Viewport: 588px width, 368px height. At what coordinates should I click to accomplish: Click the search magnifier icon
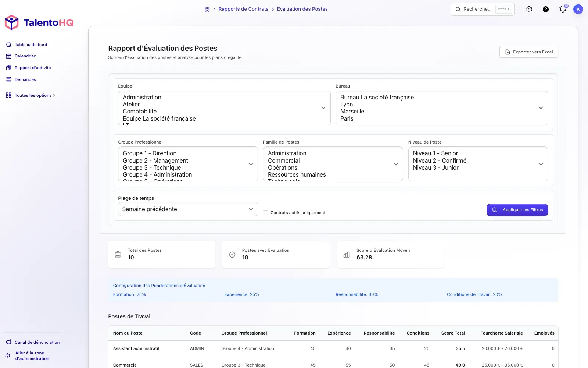(458, 9)
